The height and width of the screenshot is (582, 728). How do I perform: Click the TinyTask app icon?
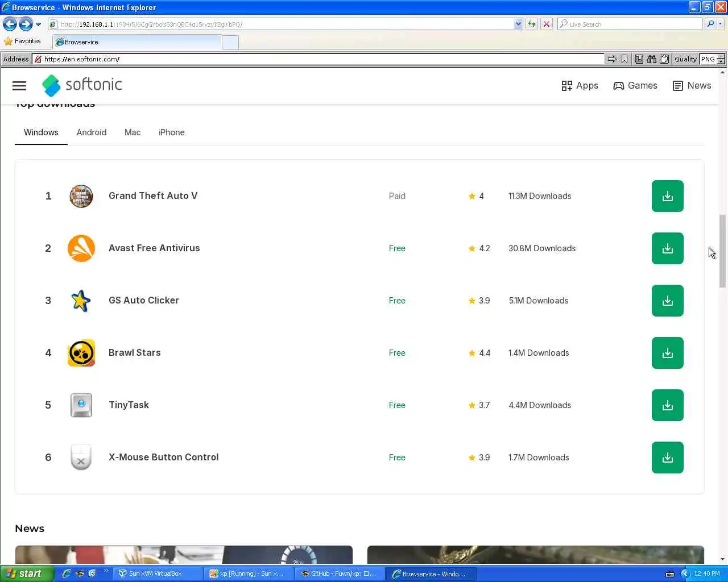tap(81, 405)
